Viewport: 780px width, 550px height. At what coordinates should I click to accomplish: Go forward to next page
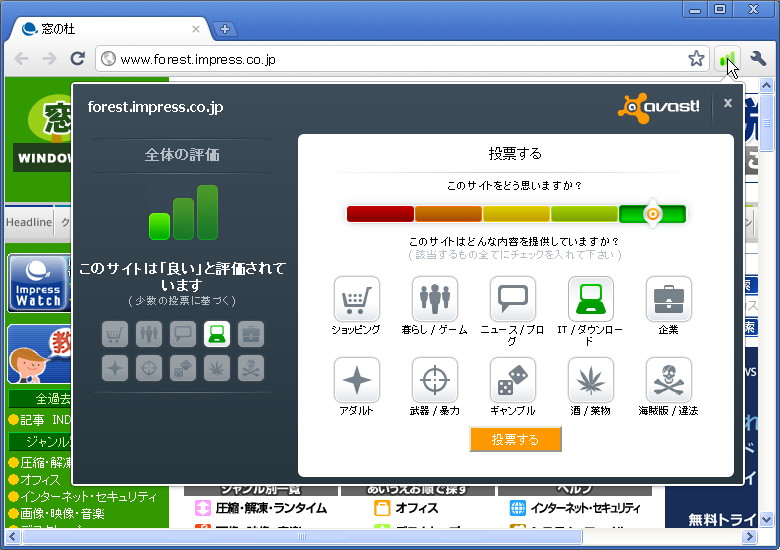(x=49, y=59)
